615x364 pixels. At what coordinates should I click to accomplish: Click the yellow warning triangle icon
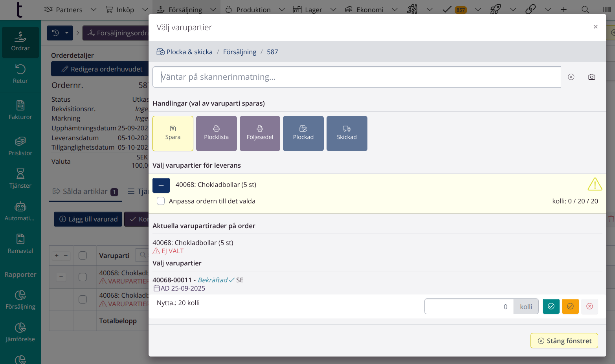tap(595, 184)
